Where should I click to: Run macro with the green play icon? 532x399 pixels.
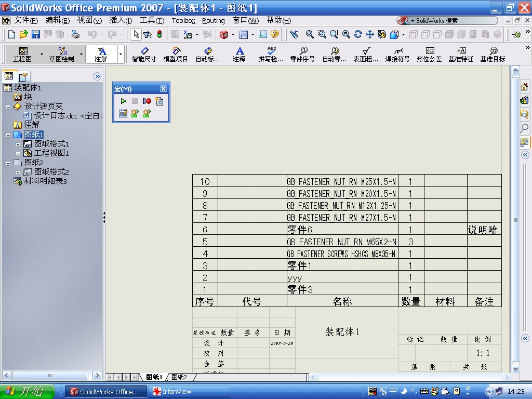coord(123,101)
